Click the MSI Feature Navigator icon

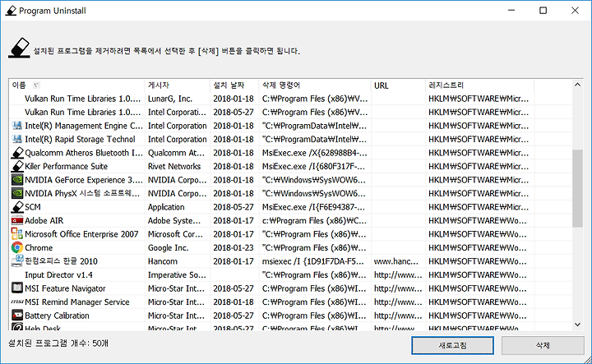coord(17,288)
